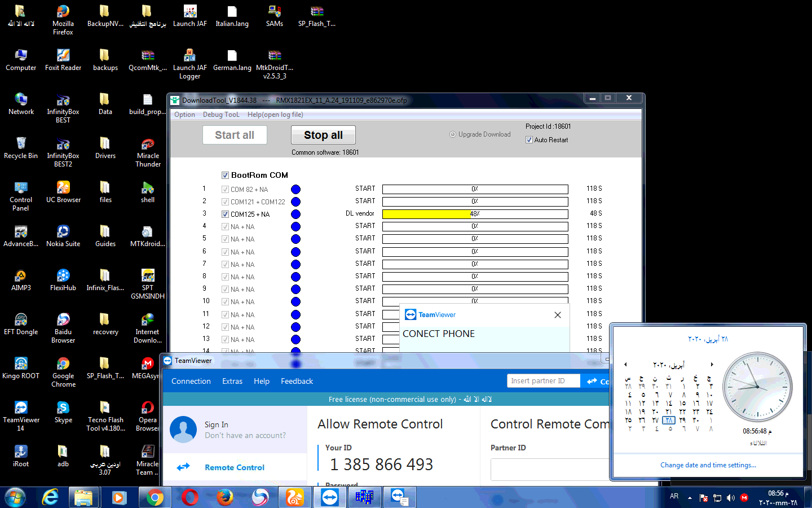Click calendar month title ٢٠٢٠ أبريل
Screen dimensions: 812x508
pos(669,365)
